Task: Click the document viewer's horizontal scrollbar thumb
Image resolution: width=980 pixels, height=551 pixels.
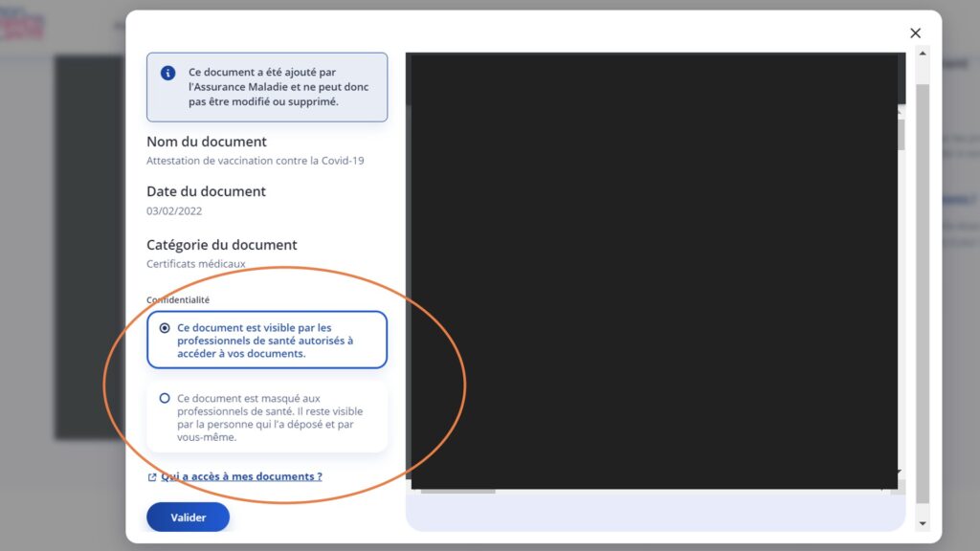Action: pos(457,491)
